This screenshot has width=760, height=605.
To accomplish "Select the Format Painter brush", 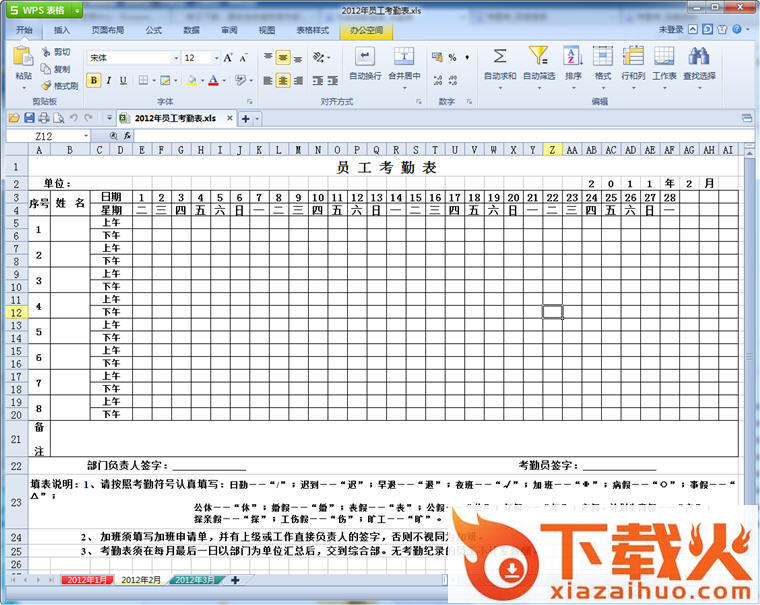I will click(x=47, y=85).
